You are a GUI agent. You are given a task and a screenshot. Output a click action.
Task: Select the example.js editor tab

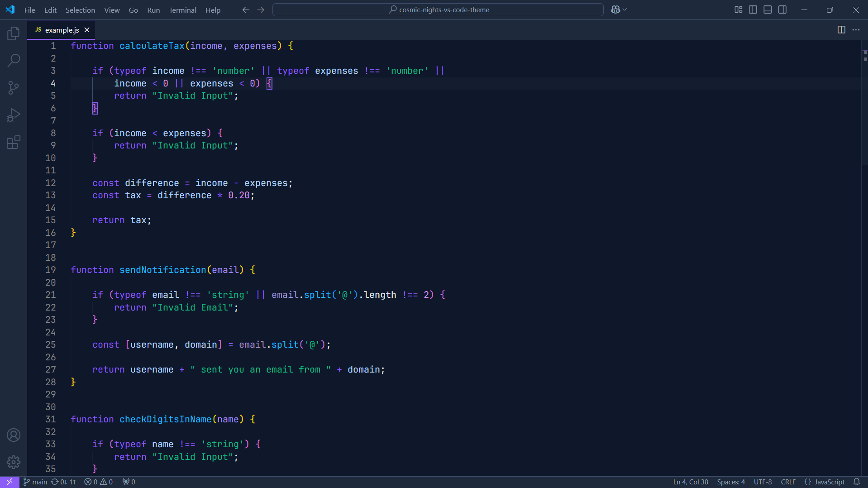pyautogui.click(x=61, y=30)
